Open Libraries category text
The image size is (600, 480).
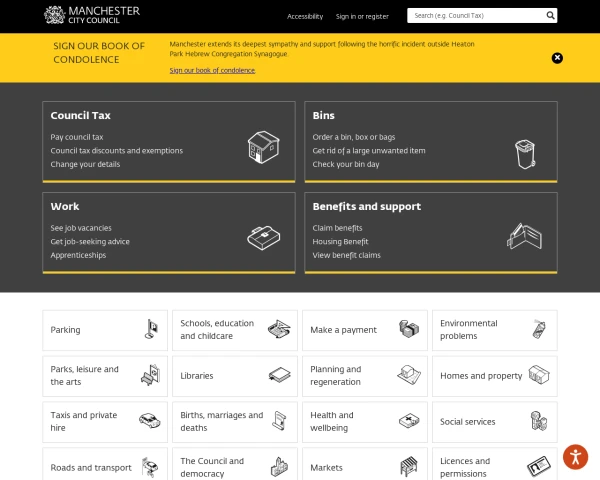tap(197, 376)
